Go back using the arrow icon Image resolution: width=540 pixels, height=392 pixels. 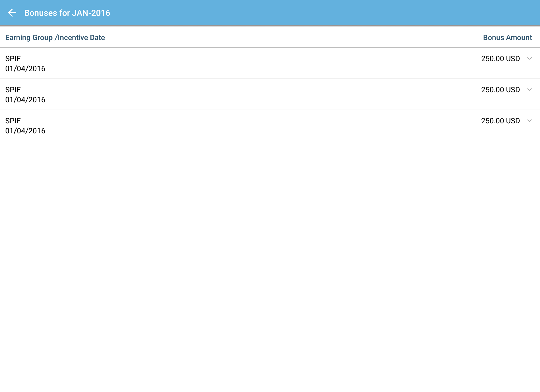click(12, 13)
